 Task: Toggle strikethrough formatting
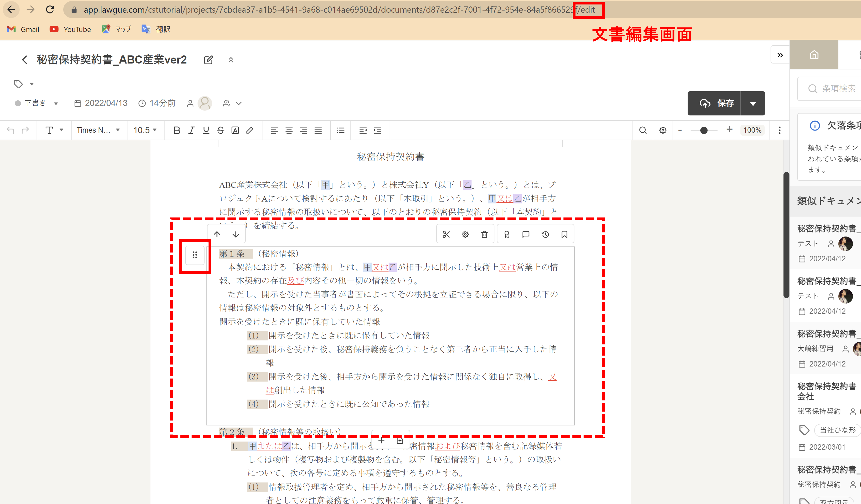pos(220,130)
